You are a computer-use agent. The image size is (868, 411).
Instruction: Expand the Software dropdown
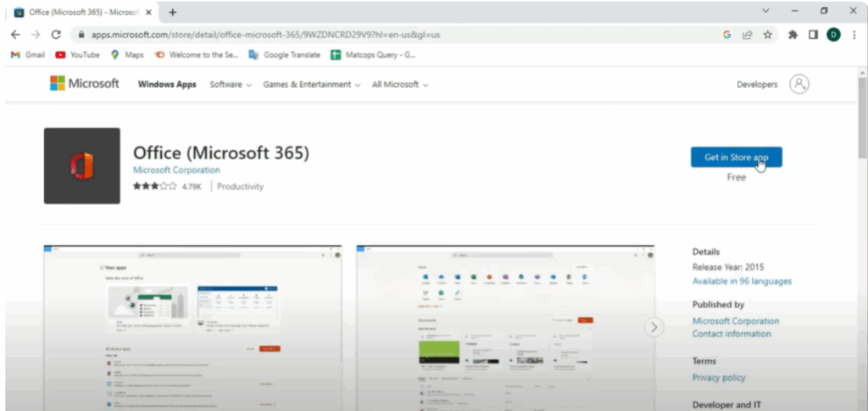click(231, 85)
